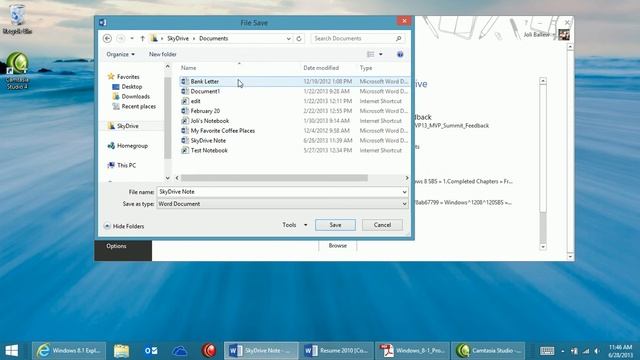The image size is (640, 360).
Task: Click Browse button in Word window
Action: 338,246
